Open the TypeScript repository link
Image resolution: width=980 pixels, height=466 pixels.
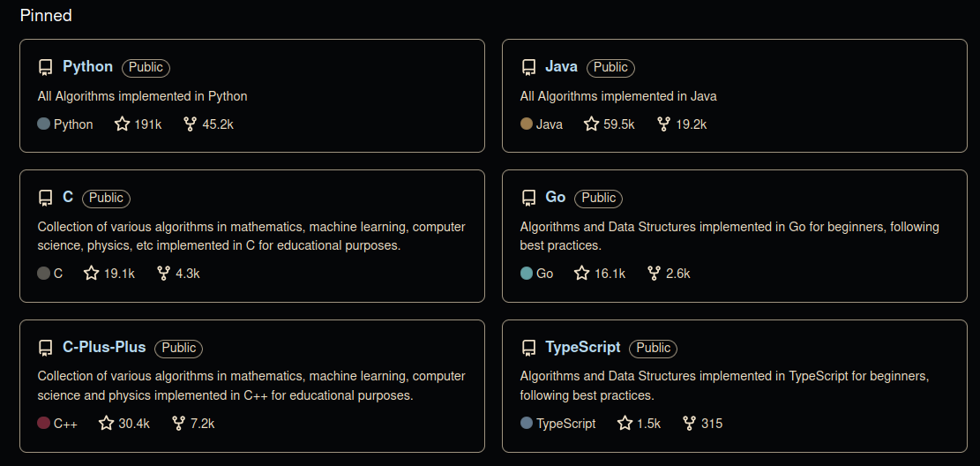click(582, 347)
